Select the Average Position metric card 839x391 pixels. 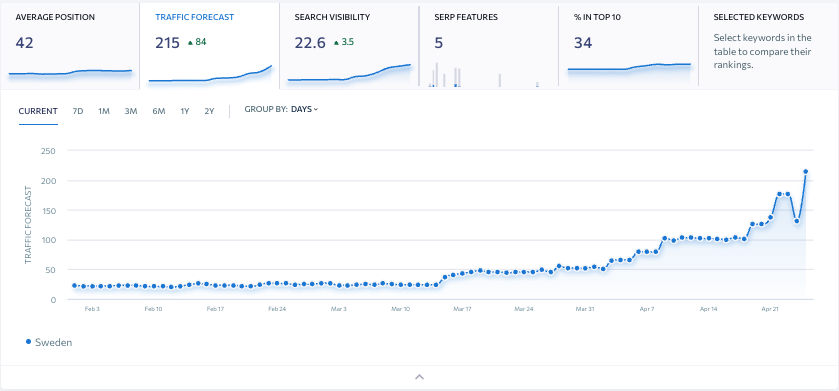pyautogui.click(x=70, y=45)
